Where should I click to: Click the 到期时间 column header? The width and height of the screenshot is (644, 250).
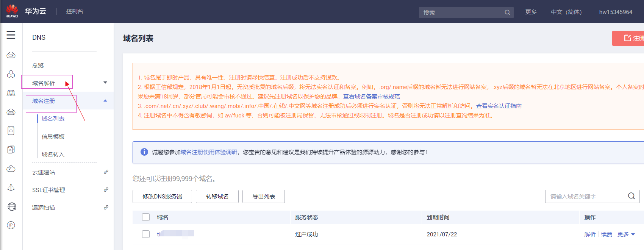438,217
